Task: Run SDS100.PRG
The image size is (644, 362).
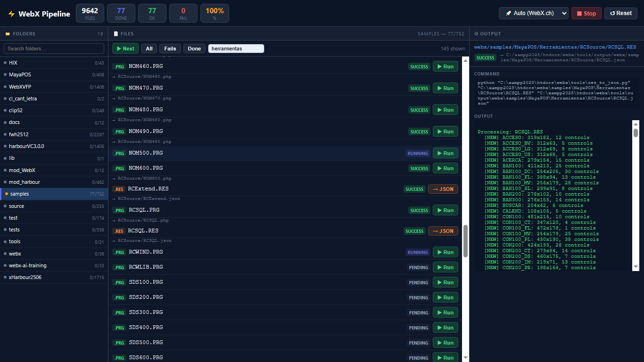Action: (x=446, y=282)
